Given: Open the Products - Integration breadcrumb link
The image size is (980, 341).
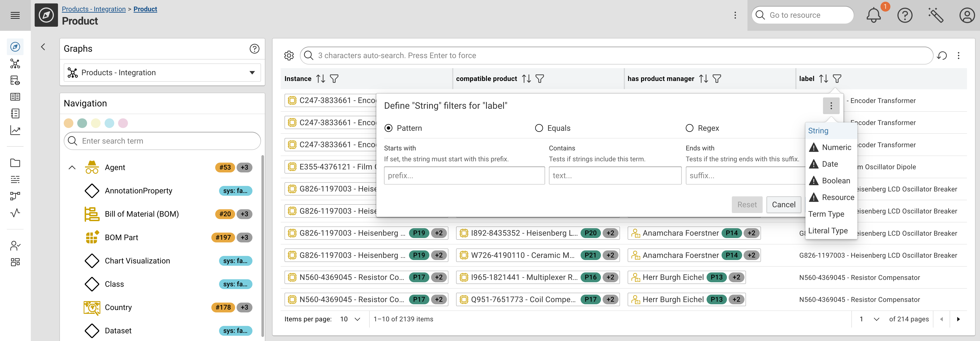Looking at the screenshot, I should coord(93,9).
